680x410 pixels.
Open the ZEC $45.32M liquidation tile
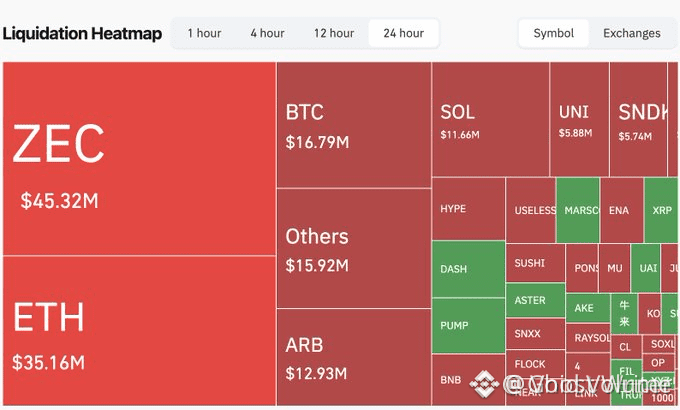[x=139, y=159]
